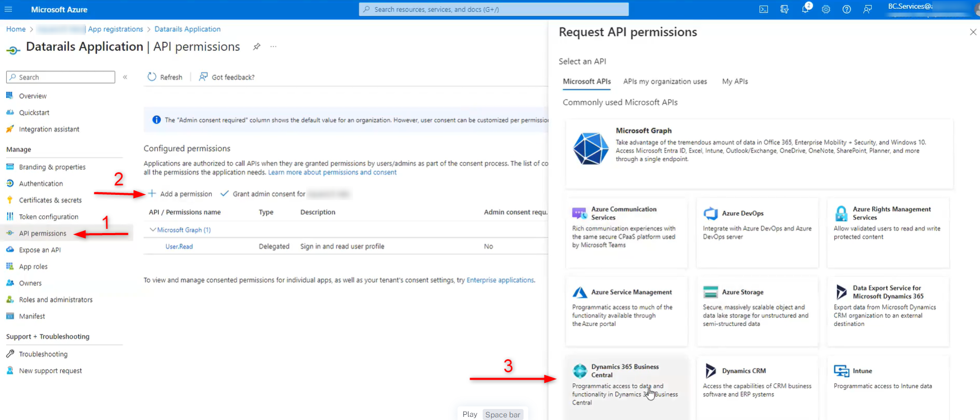
Task: Open the directories and subscriptions filter icon
Action: (x=785, y=9)
